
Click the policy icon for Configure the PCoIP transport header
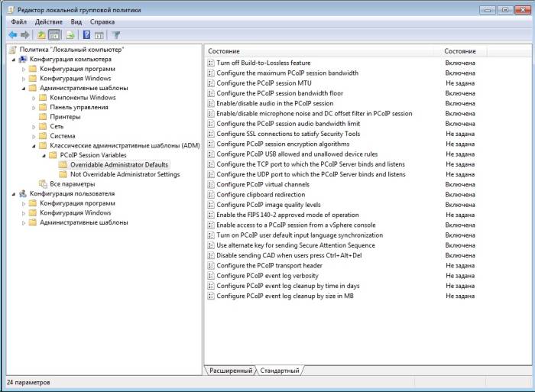pyautogui.click(x=211, y=265)
